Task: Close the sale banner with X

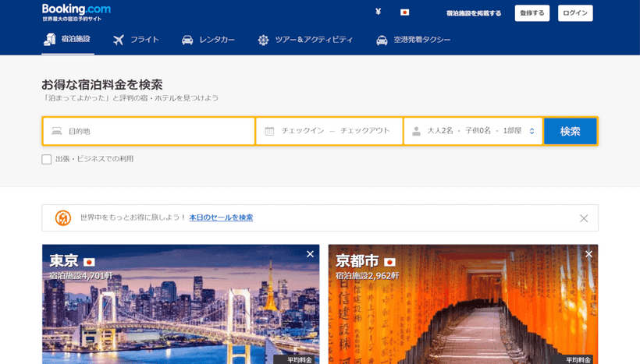Action: pos(584,218)
